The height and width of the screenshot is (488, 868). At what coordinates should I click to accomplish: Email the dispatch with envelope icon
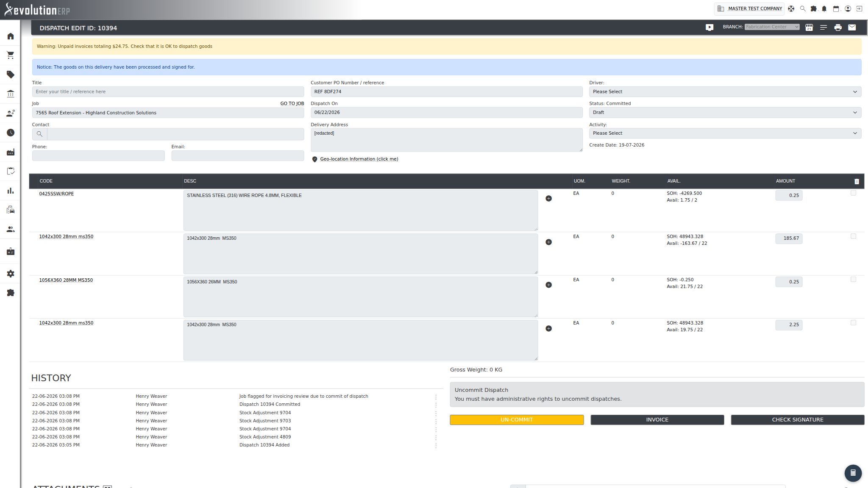point(852,28)
